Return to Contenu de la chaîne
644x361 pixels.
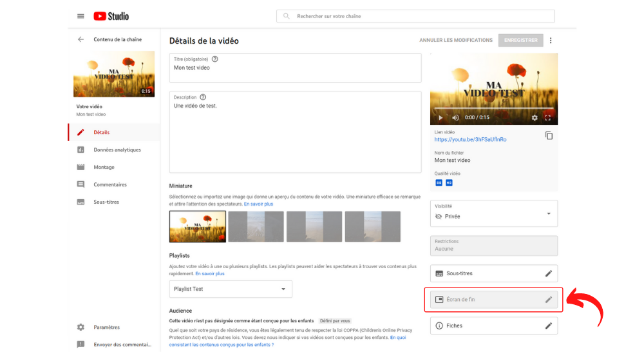pyautogui.click(x=117, y=39)
